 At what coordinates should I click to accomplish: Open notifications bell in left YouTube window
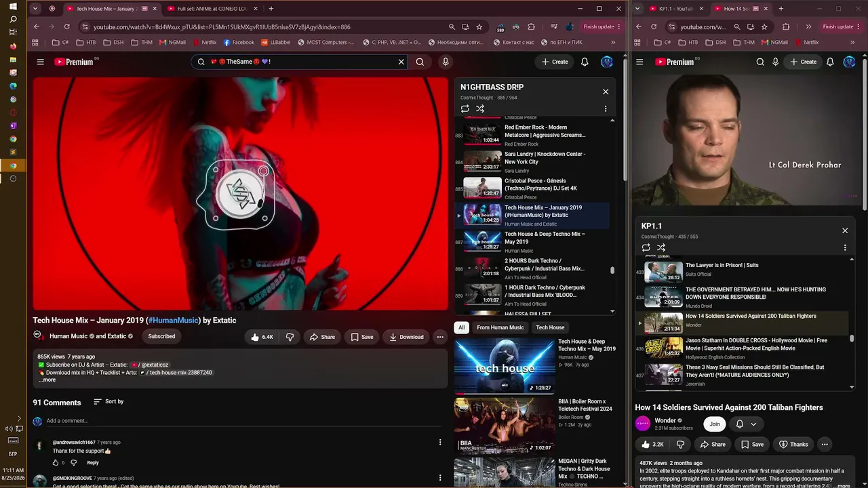click(x=585, y=62)
